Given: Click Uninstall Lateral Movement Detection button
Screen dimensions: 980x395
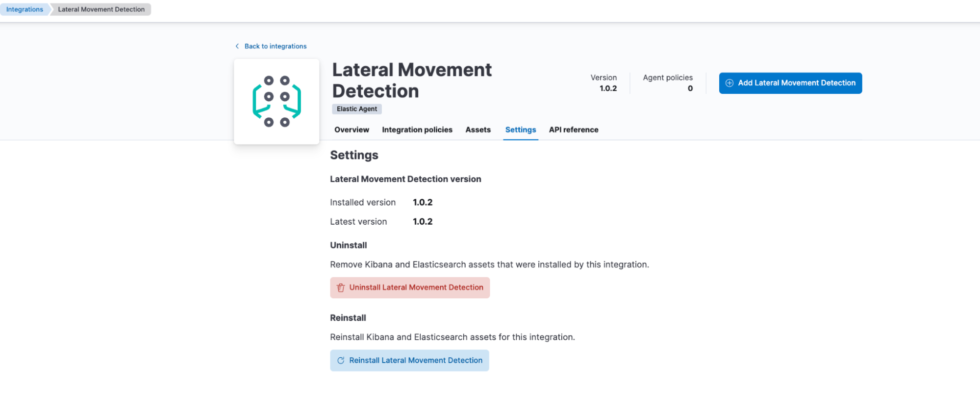Looking at the screenshot, I should tap(410, 288).
